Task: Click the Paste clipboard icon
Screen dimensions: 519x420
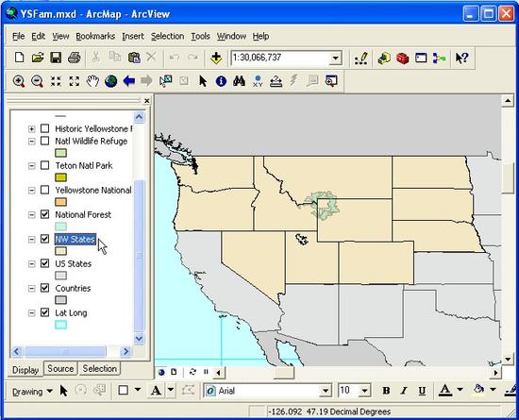Action: click(x=134, y=58)
